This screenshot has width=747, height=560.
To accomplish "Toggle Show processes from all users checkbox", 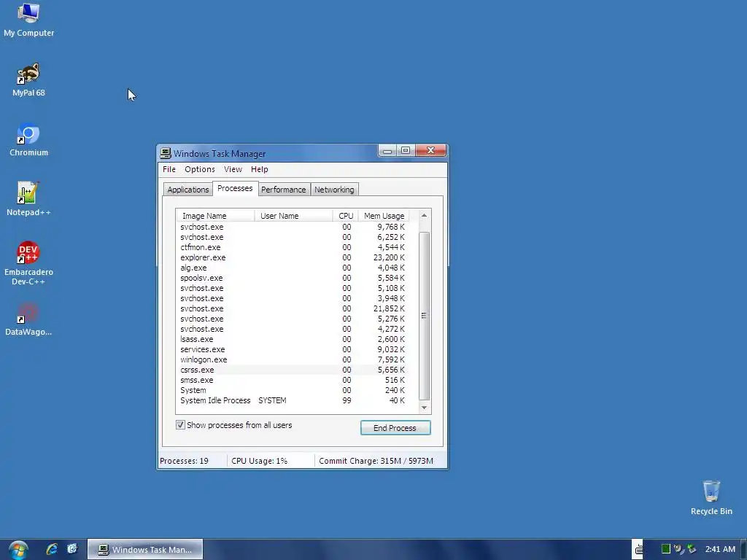I will (180, 425).
